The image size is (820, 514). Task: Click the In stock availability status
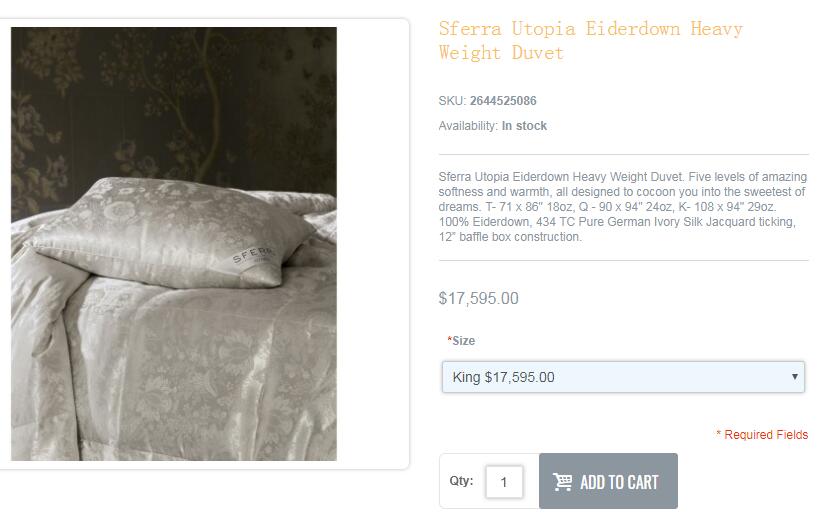pyautogui.click(x=524, y=125)
